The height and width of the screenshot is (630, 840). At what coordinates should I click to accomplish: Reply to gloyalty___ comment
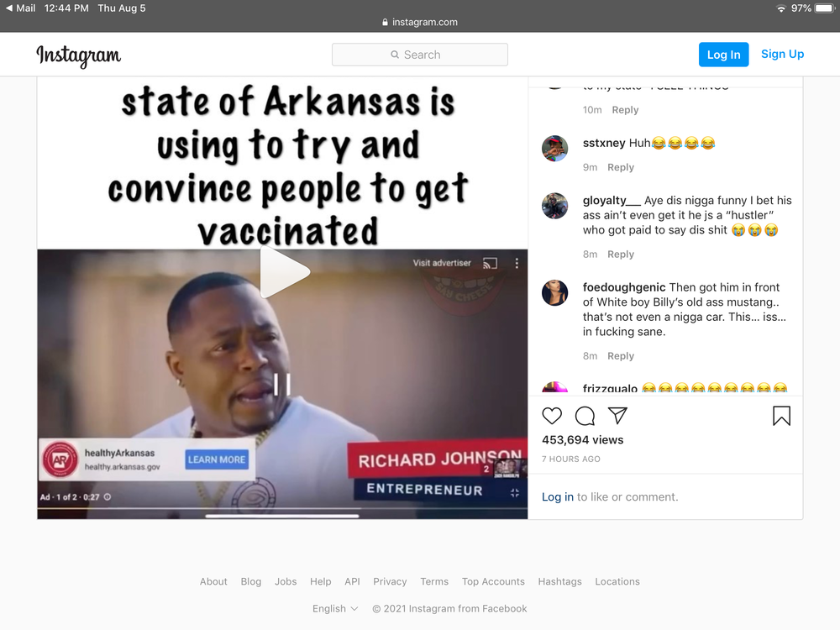tap(621, 255)
